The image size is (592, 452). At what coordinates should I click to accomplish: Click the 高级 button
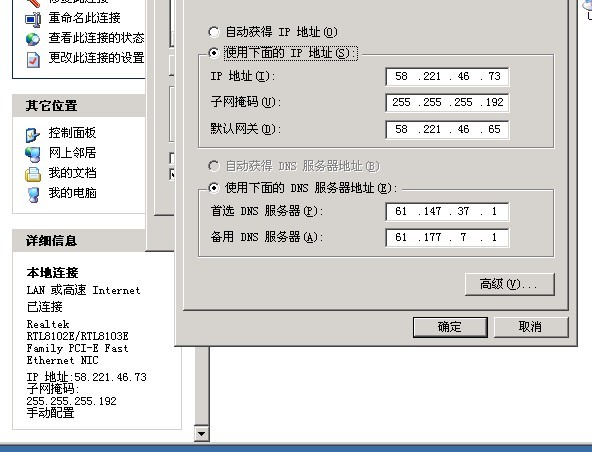pyautogui.click(x=510, y=284)
